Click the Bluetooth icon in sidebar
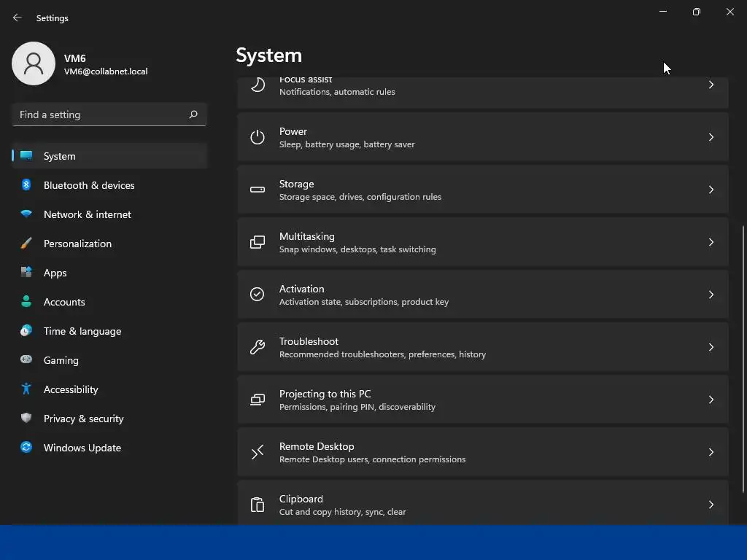The image size is (747, 560). (26, 185)
